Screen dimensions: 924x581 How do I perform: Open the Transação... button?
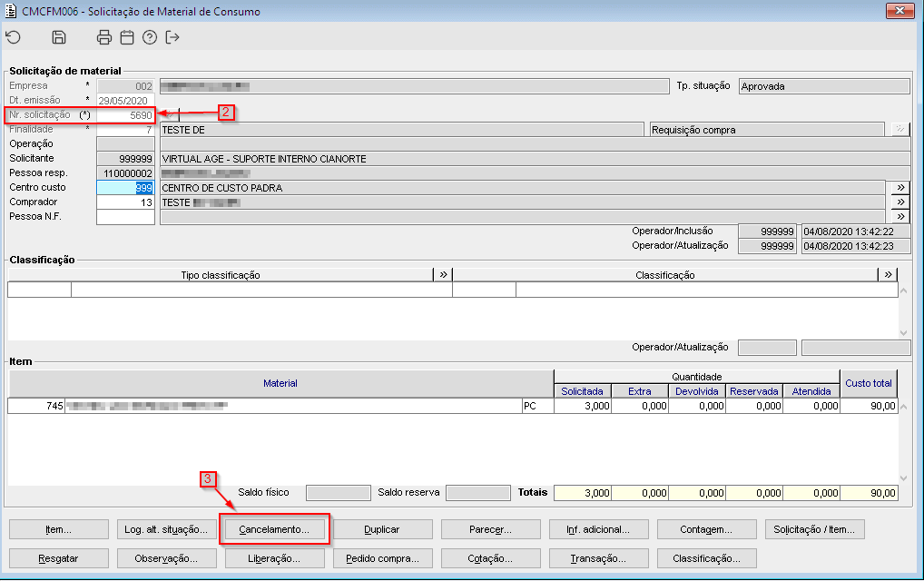(x=599, y=558)
